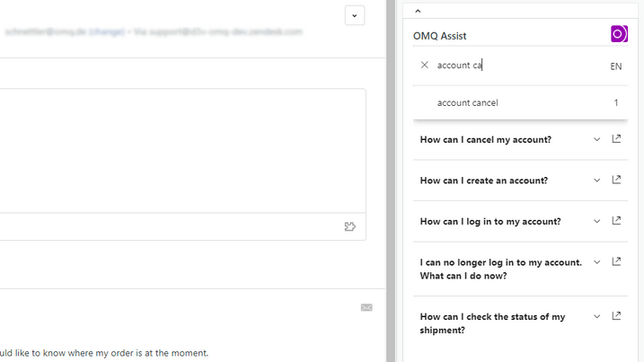Open 'How can I cancel my account?' externally

pyautogui.click(x=616, y=139)
